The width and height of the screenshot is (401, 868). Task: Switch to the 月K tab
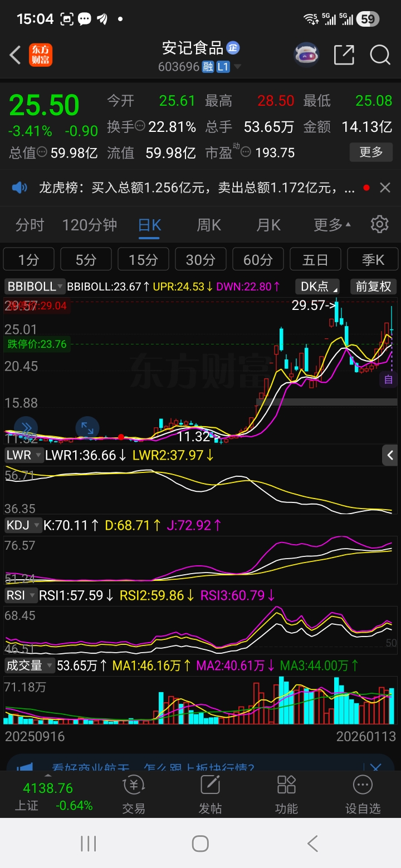click(268, 225)
